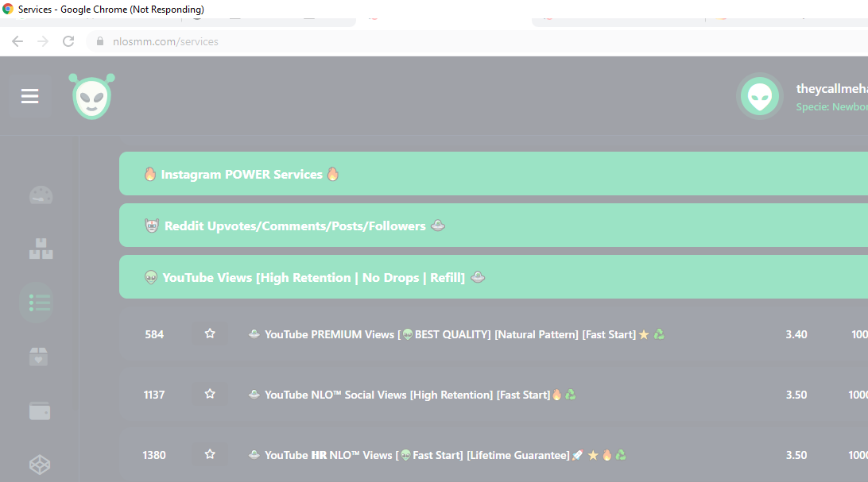Collapse YouTube Views High Retention category

coord(494,277)
